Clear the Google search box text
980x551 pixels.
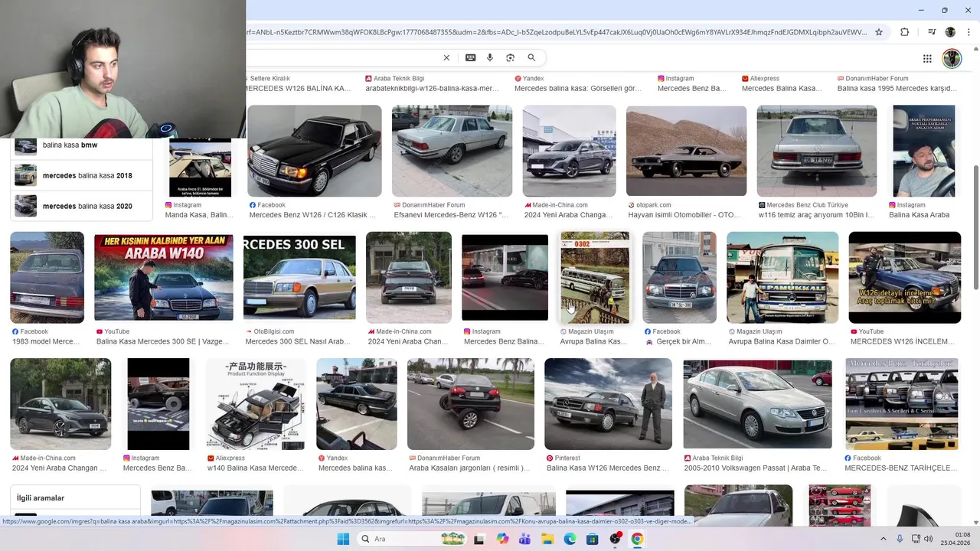[446, 57]
